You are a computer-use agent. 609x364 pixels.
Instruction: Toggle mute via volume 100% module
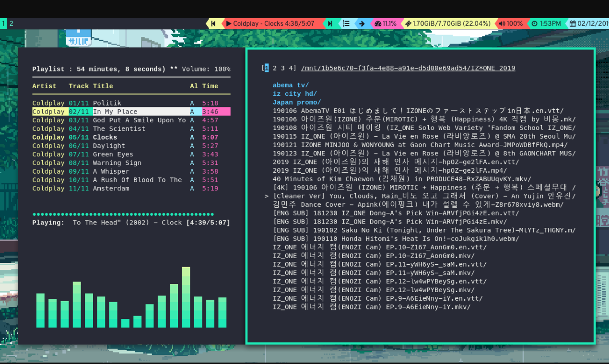[x=511, y=23]
